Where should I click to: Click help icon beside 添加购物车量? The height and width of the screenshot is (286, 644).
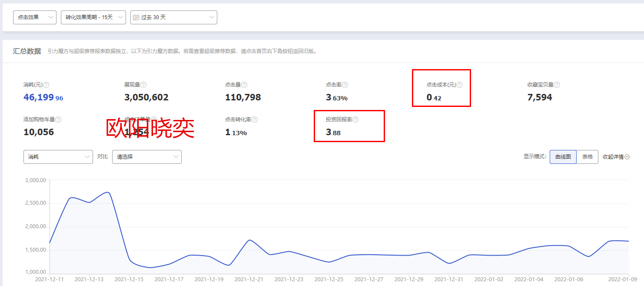click(58, 120)
